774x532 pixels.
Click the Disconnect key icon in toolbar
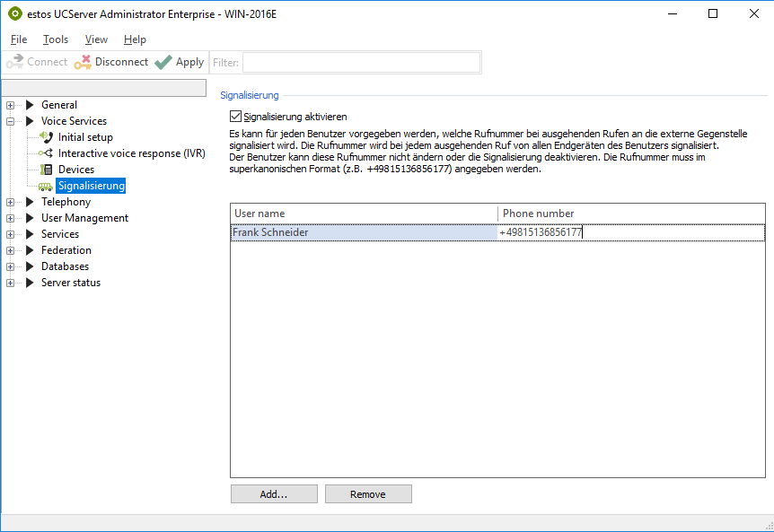[x=83, y=62]
